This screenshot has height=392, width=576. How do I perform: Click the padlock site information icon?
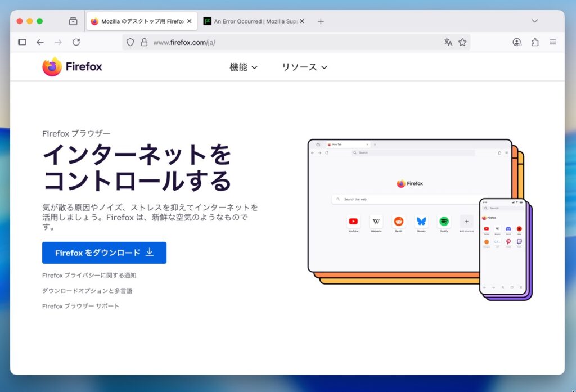click(144, 42)
